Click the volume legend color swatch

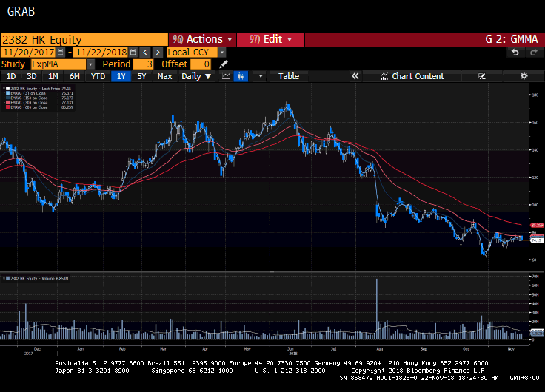(x=7, y=278)
